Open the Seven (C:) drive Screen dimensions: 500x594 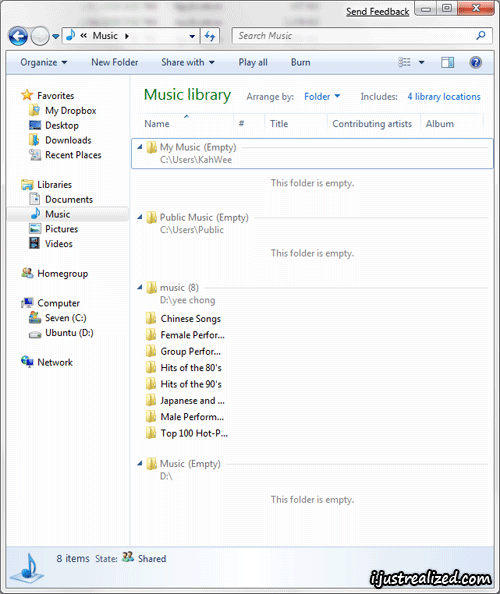(58, 317)
